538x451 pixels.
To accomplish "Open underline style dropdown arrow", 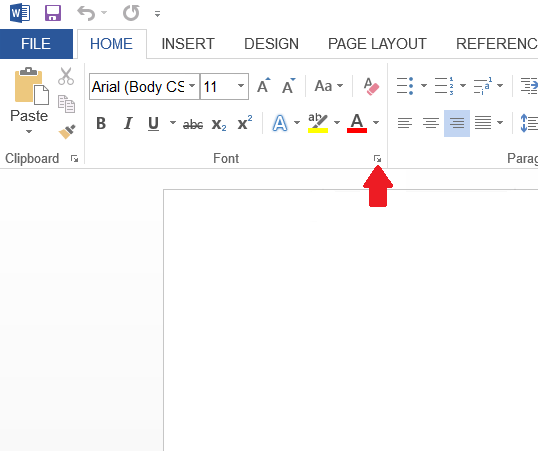I will click(173, 123).
